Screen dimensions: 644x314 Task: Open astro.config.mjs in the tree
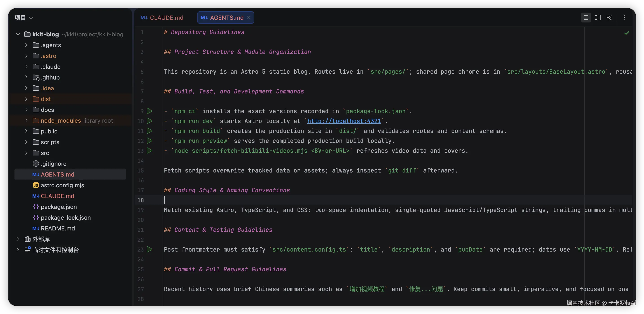pyautogui.click(x=70, y=185)
